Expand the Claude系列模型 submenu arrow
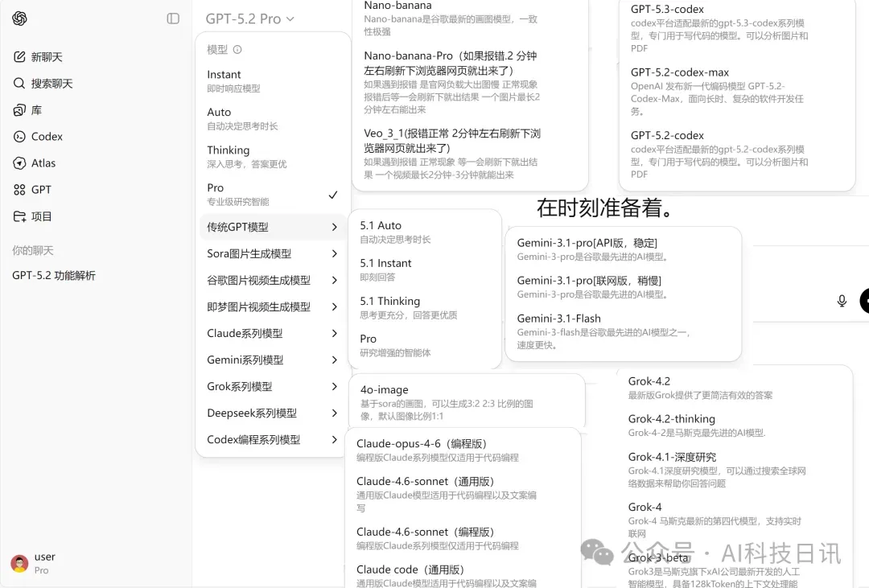869x588 pixels. click(334, 333)
